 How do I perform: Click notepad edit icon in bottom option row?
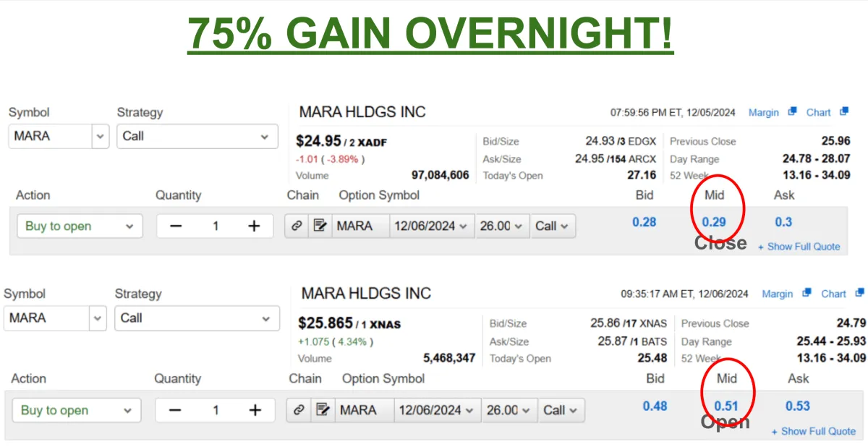coord(321,410)
